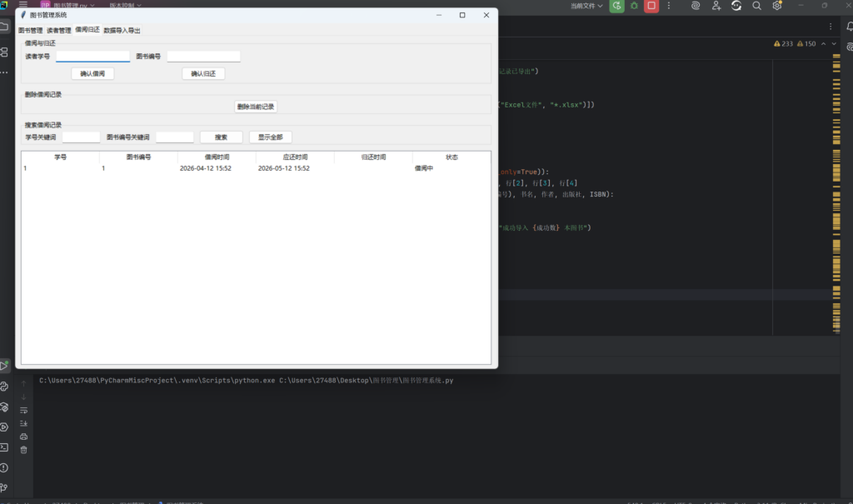Switch to the 读者管理 tab
Screen dimensions: 853x504
point(59,30)
